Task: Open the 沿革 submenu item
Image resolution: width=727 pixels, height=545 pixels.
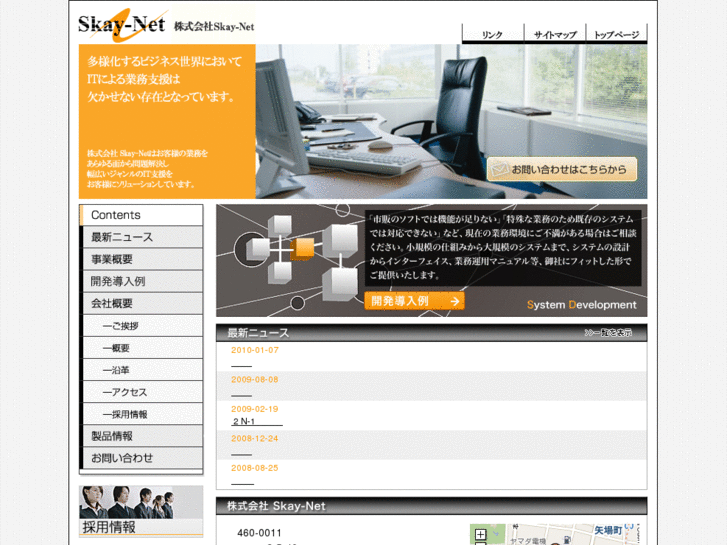Action: click(x=141, y=370)
